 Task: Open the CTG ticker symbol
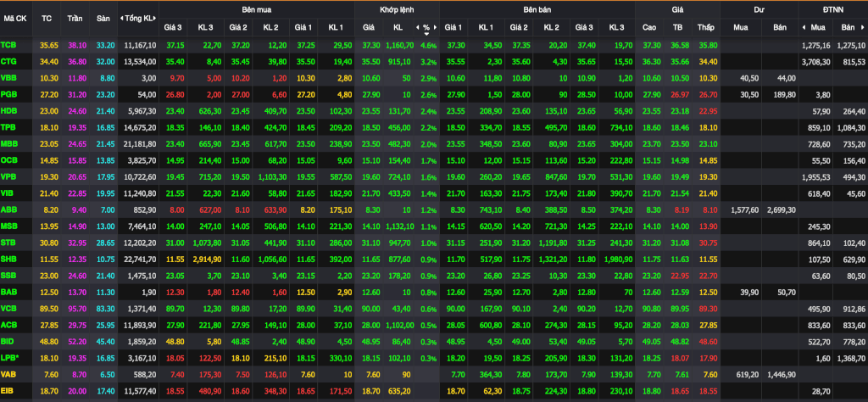[8, 61]
